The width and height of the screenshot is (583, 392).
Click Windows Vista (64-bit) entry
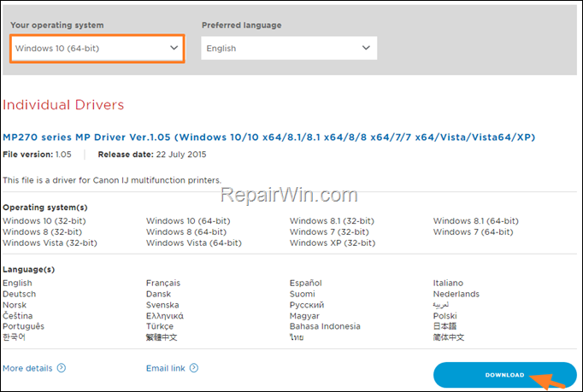click(194, 243)
